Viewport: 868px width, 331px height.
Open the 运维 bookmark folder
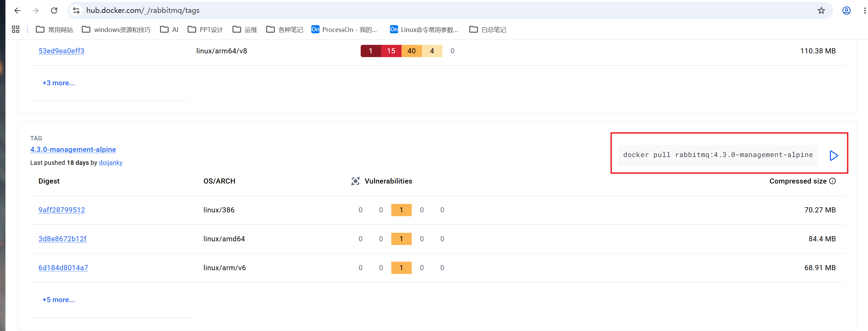[x=245, y=30]
